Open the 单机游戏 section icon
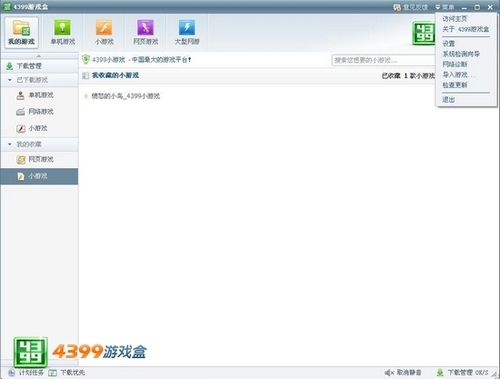The image size is (500, 379). point(63,32)
